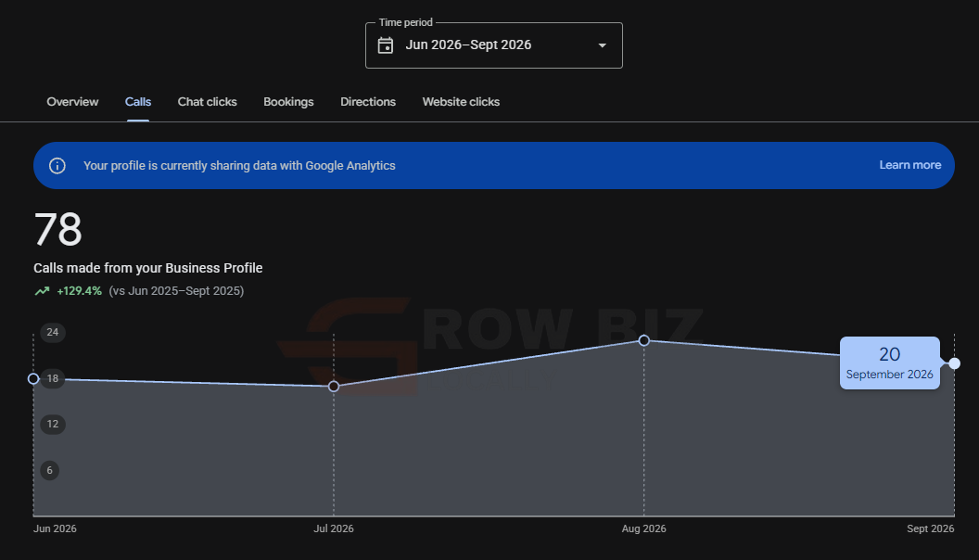Click the y-axis label 12
Screen dimensions: 979x560
coord(53,425)
